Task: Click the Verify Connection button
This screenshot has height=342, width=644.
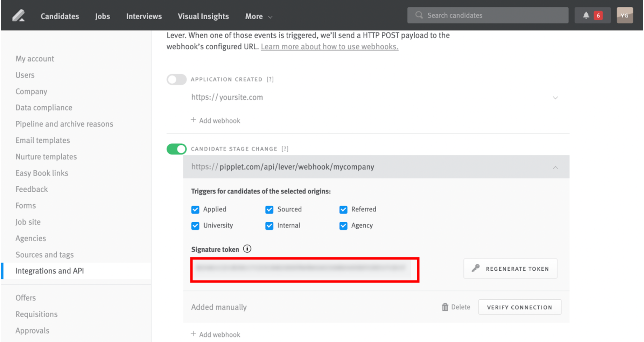Action: (519, 307)
